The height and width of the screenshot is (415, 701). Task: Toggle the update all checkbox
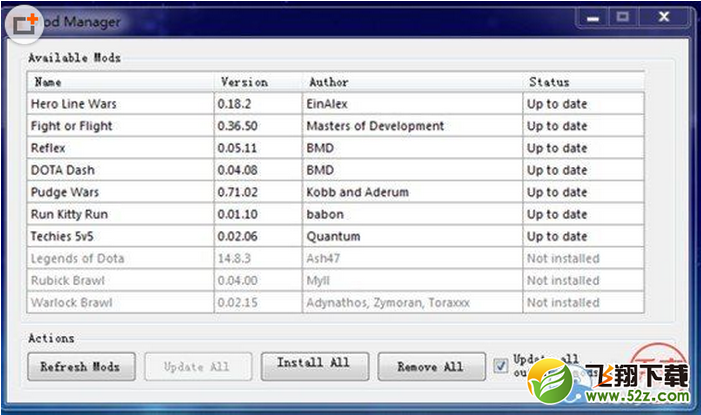pyautogui.click(x=501, y=366)
